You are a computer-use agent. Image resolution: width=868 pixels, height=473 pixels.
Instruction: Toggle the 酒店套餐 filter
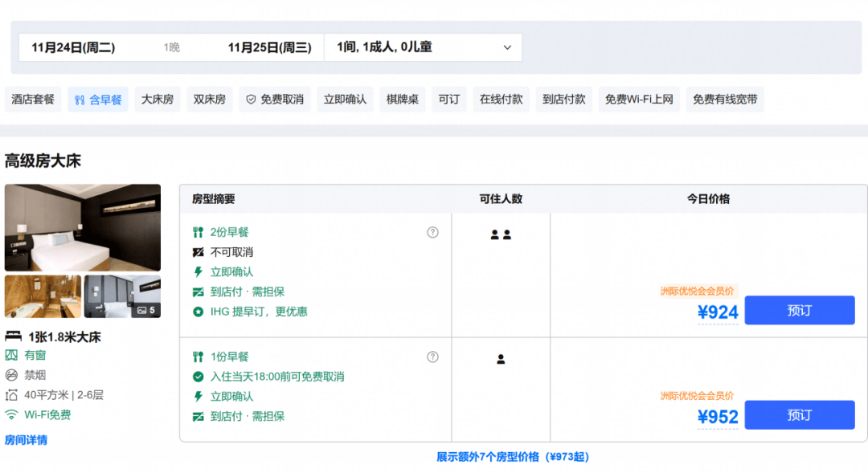pos(33,100)
